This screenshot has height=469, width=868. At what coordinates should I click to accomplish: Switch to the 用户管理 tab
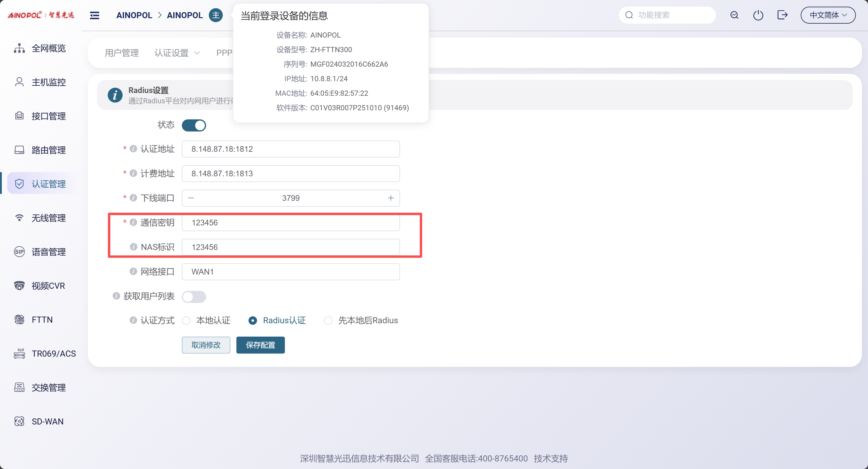(x=122, y=53)
